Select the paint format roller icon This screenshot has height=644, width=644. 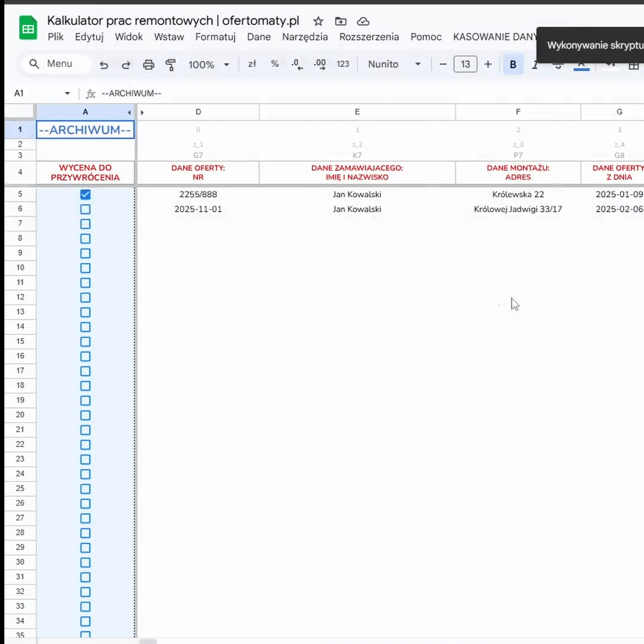171,64
